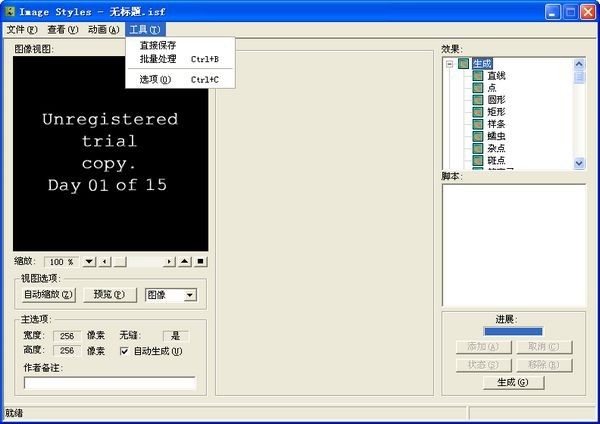Image resolution: width=600 pixels, height=424 pixels.
Task: Select the 矩形 tree item
Action: (x=496, y=112)
